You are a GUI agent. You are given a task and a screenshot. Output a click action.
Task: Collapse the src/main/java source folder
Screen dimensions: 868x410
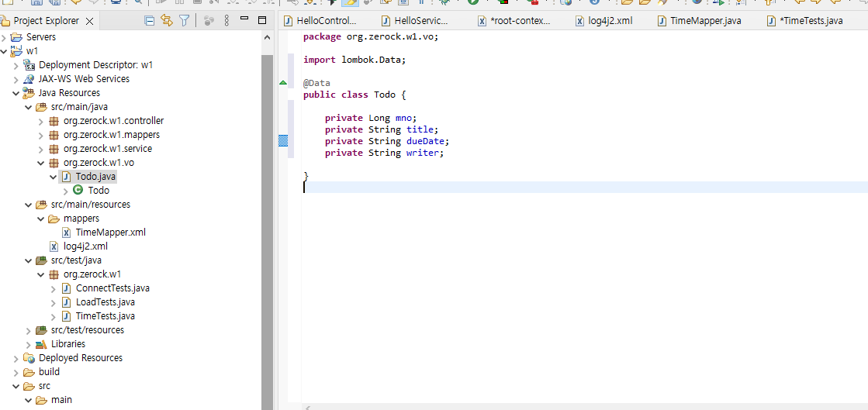[28, 107]
